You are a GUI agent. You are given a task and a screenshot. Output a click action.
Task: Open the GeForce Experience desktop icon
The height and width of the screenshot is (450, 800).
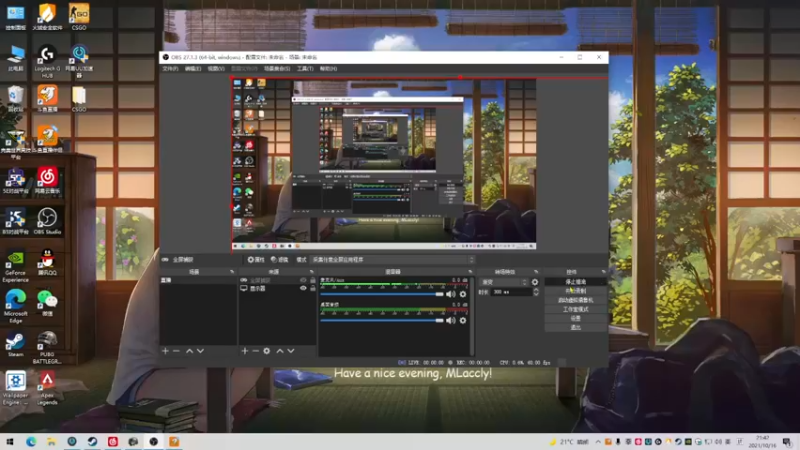[15, 265]
